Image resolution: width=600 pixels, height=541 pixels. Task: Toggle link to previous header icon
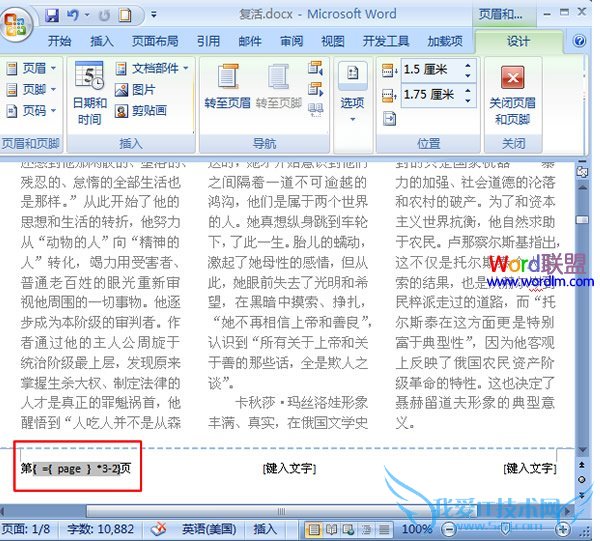pyautogui.click(x=315, y=110)
